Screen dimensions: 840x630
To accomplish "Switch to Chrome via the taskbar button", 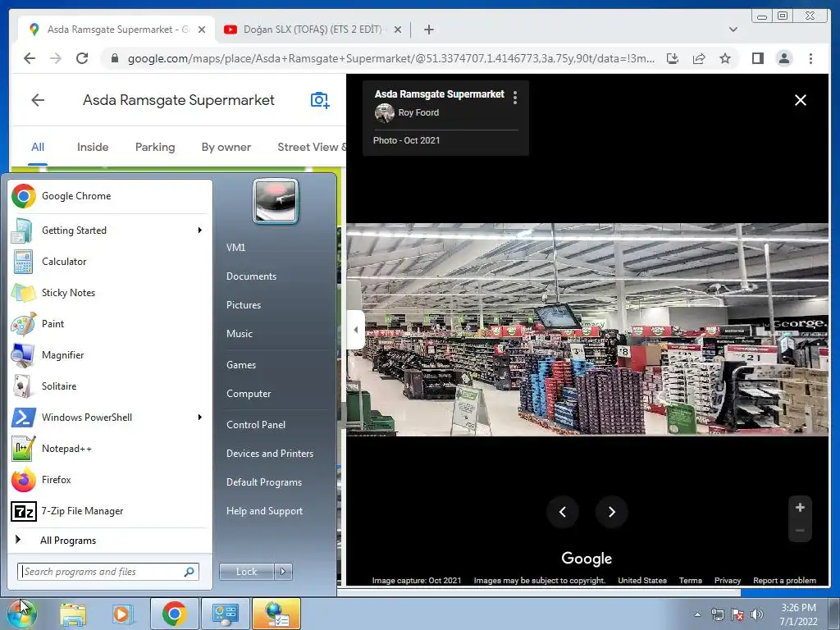I will (x=175, y=614).
